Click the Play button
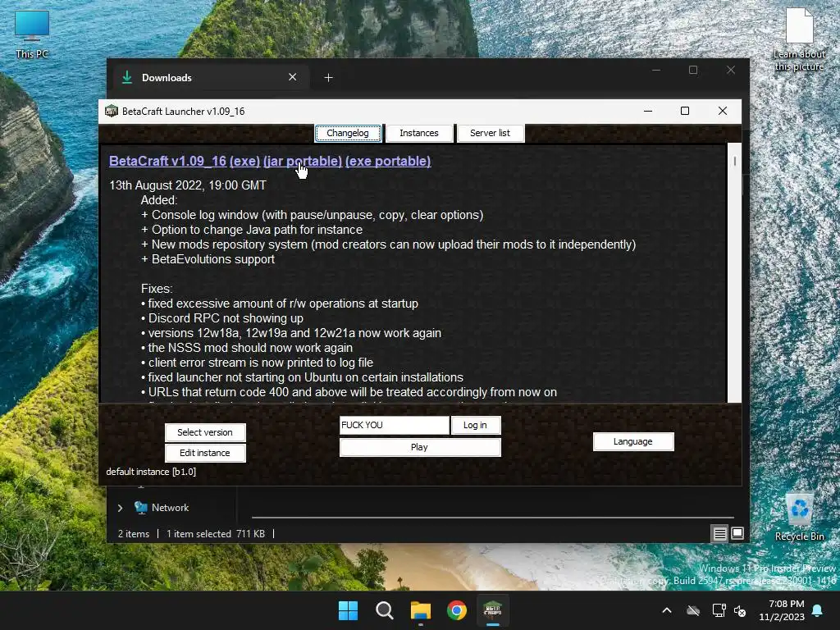 [x=419, y=447]
